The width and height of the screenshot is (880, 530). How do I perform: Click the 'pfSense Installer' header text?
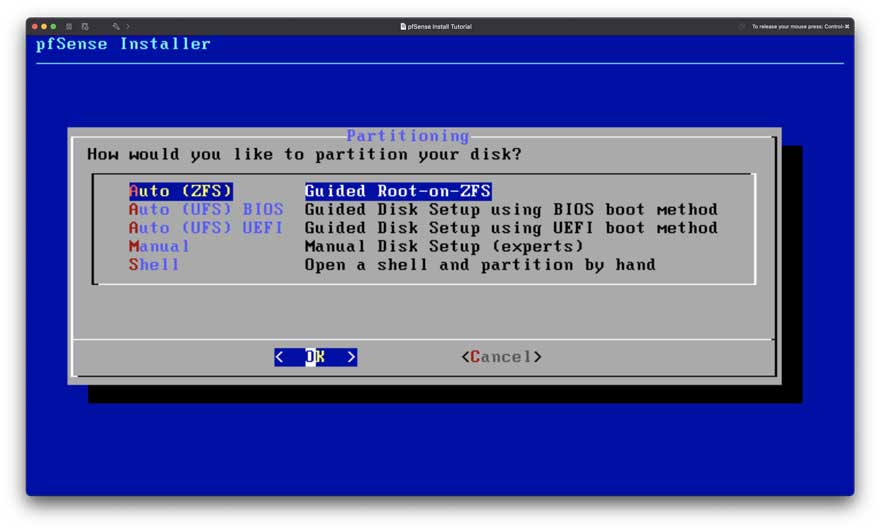tap(123, 44)
